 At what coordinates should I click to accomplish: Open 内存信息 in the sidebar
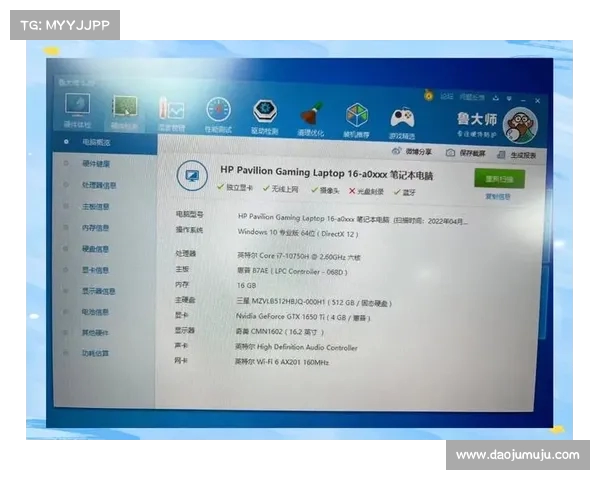pos(95,228)
